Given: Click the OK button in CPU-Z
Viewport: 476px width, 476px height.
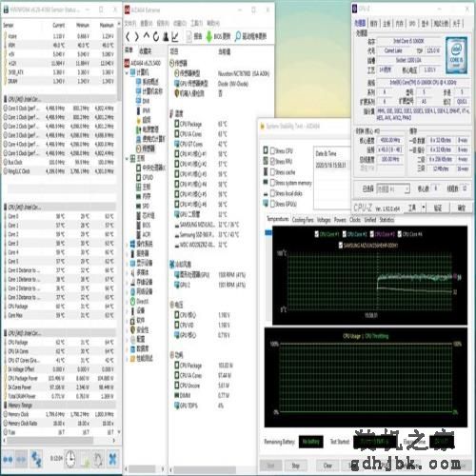Looking at the screenshot, I should click(461, 208).
